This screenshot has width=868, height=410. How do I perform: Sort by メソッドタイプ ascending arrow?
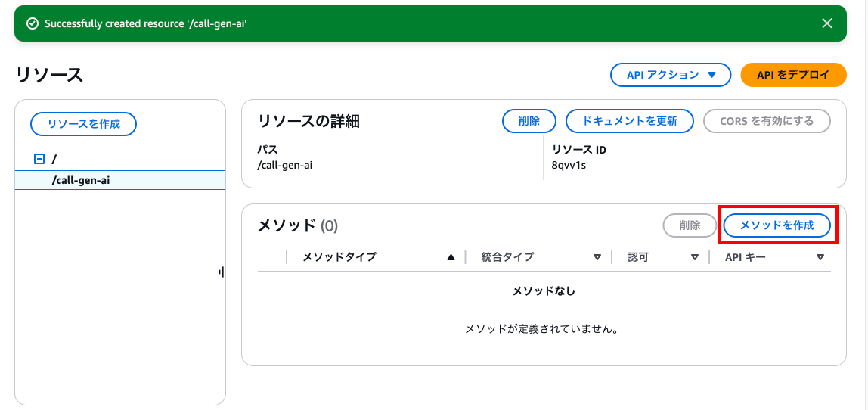pos(451,257)
